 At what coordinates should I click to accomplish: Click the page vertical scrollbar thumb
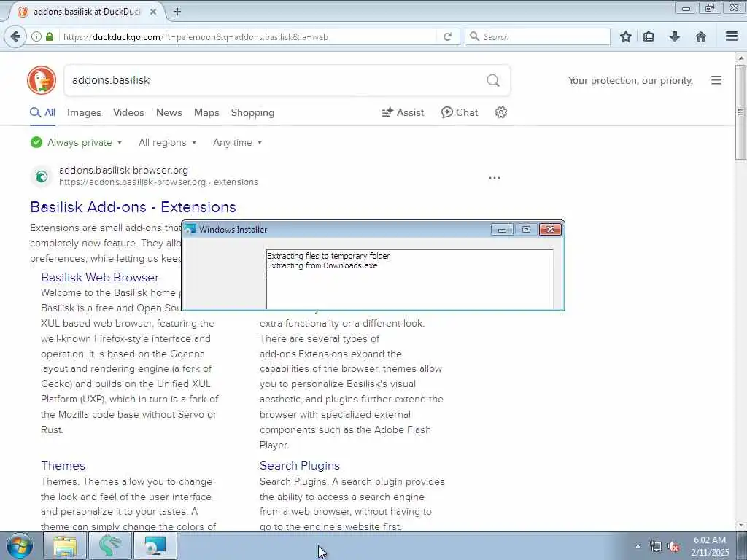coord(740,112)
